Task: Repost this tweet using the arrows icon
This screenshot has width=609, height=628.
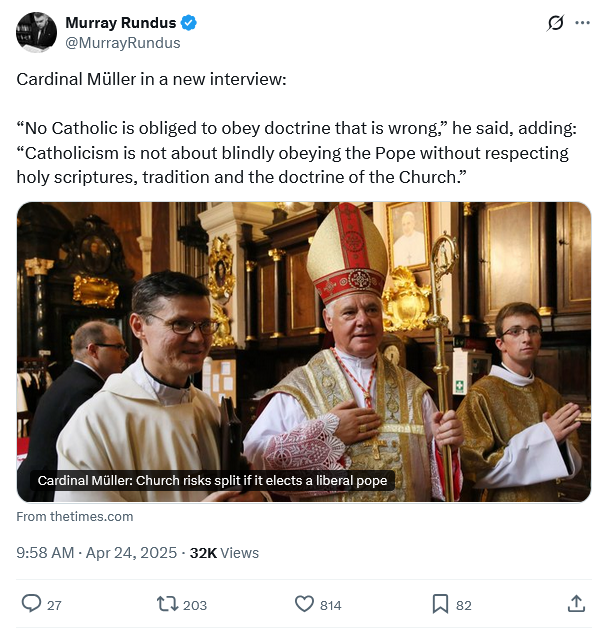Action: click(x=166, y=604)
